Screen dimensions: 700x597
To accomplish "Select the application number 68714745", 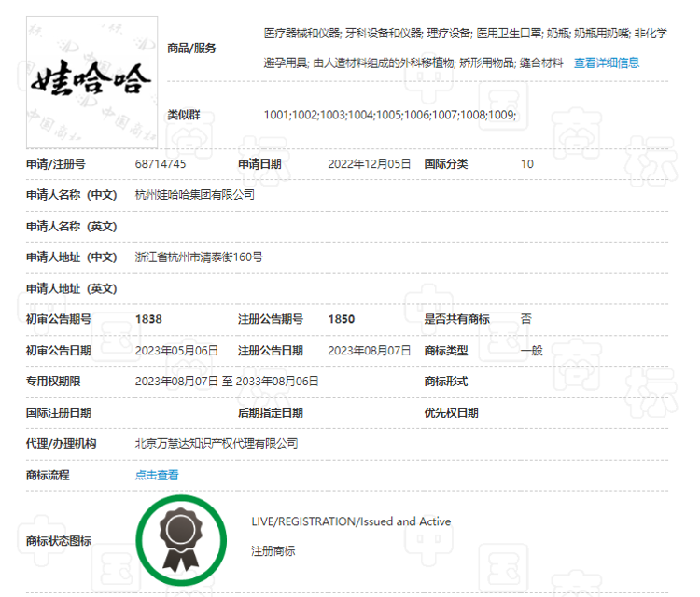I will coord(161,164).
